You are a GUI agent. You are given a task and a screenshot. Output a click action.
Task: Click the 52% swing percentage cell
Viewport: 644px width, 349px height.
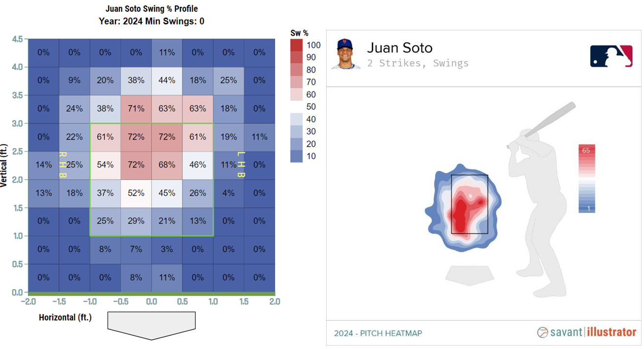pyautogui.click(x=136, y=193)
